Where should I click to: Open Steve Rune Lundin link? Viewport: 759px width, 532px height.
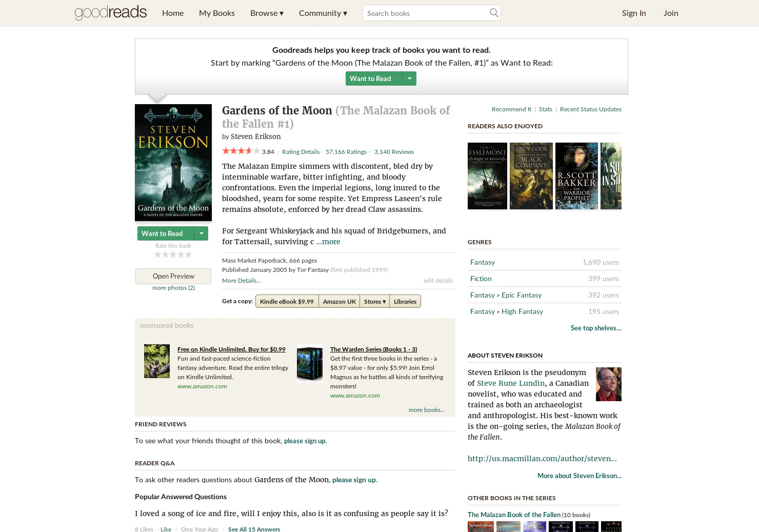pos(511,383)
